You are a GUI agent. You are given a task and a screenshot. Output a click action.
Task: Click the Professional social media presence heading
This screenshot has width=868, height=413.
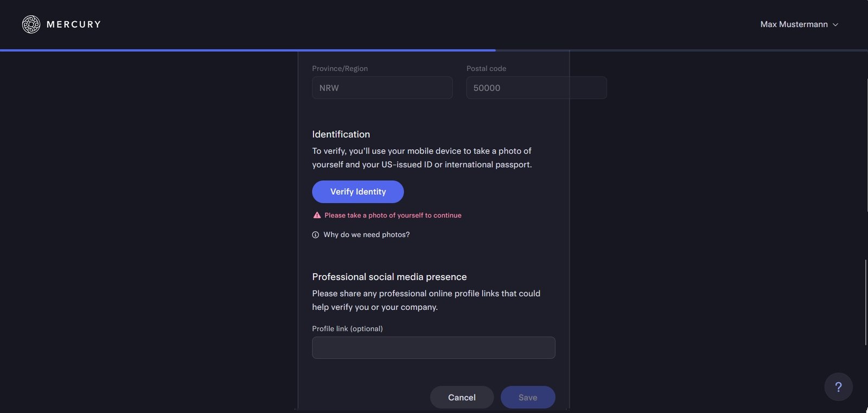[389, 277]
